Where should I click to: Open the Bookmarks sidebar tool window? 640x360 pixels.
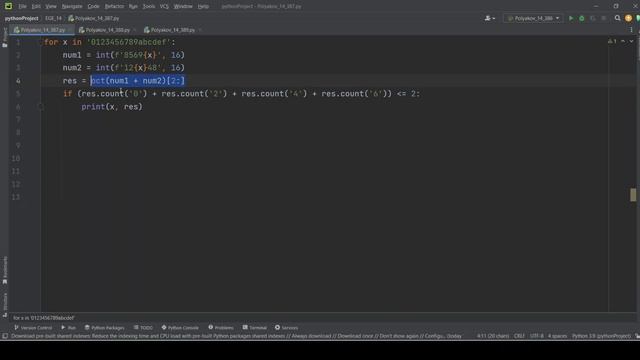[4, 270]
